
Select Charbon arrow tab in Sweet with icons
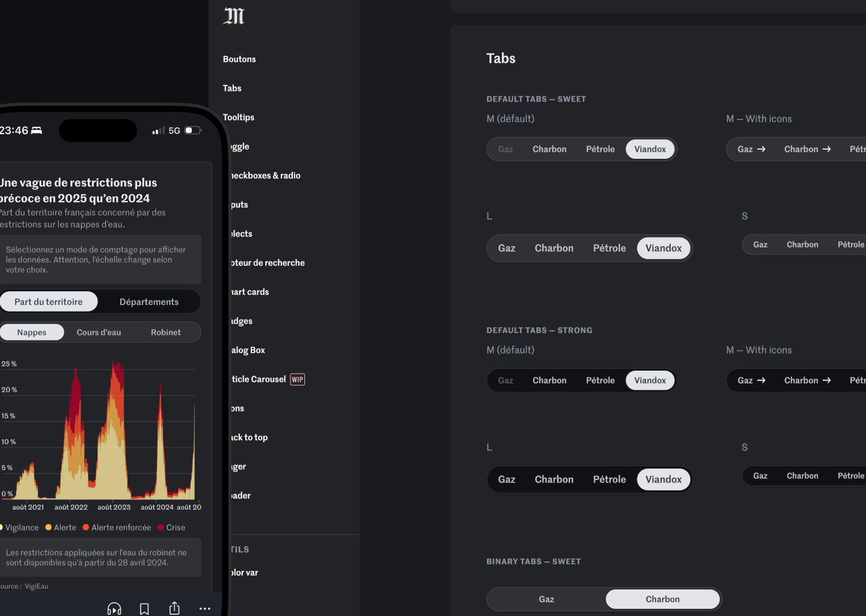click(808, 149)
